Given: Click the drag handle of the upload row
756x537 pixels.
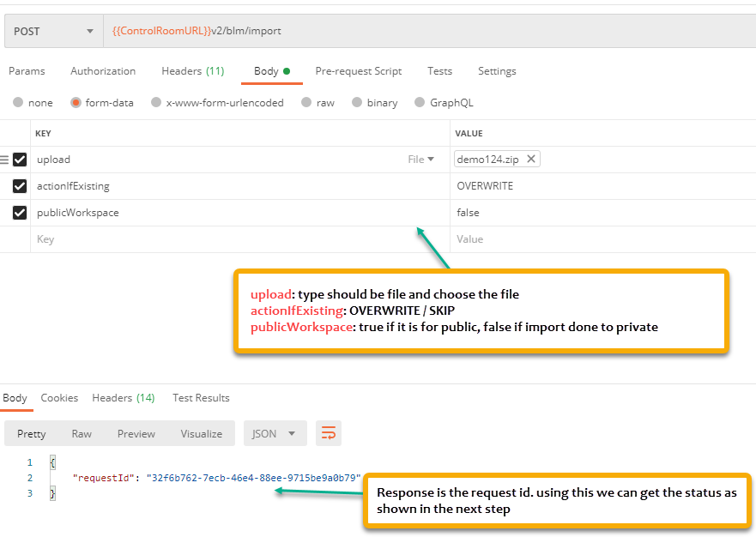Looking at the screenshot, I should (x=4, y=160).
